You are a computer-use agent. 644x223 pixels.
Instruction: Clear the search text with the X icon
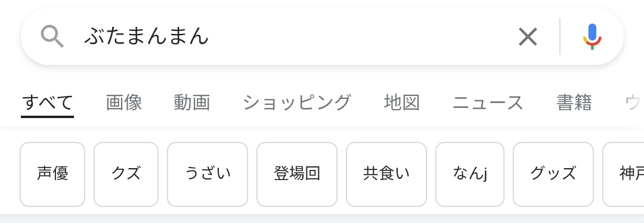tap(528, 36)
